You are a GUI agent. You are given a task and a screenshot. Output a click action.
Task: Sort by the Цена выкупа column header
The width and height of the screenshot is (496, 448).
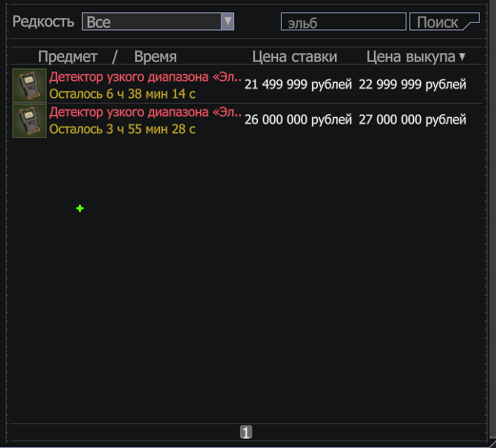[410, 57]
